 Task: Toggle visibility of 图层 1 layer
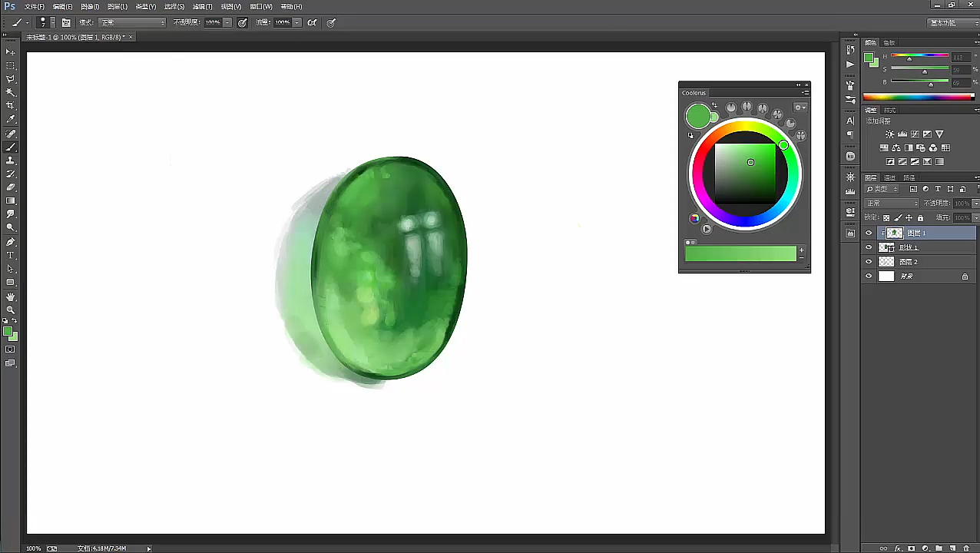[869, 233]
